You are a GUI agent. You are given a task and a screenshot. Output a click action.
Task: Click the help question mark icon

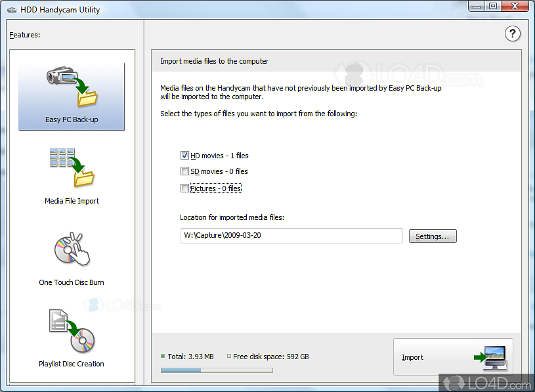pos(512,33)
